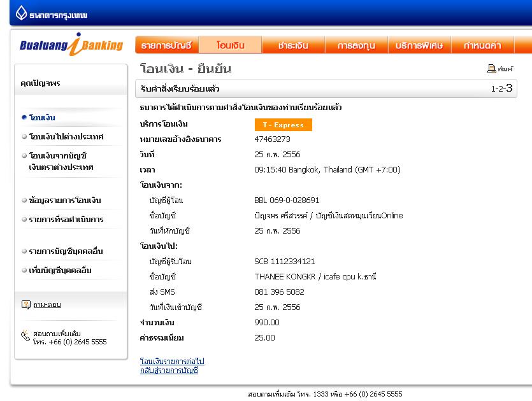Open the โอนเงิน tab in the top navigation
This screenshot has width=532, height=401.
231,45
